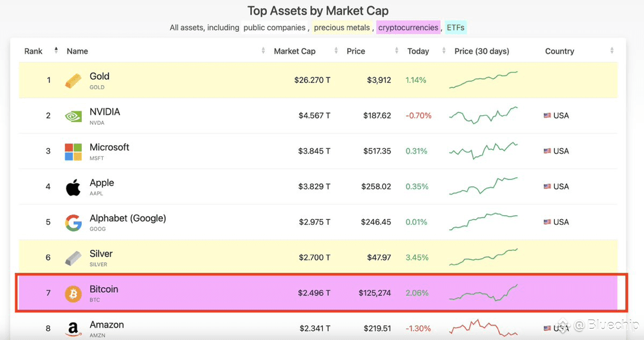This screenshot has width=644, height=340.
Task: Click the Bitcoin logo icon
Action: [x=73, y=293]
